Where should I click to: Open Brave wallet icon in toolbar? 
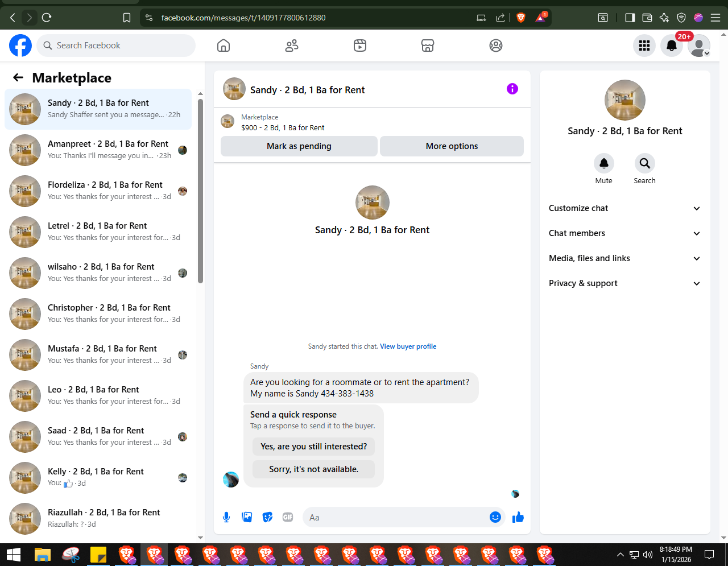coord(647,18)
